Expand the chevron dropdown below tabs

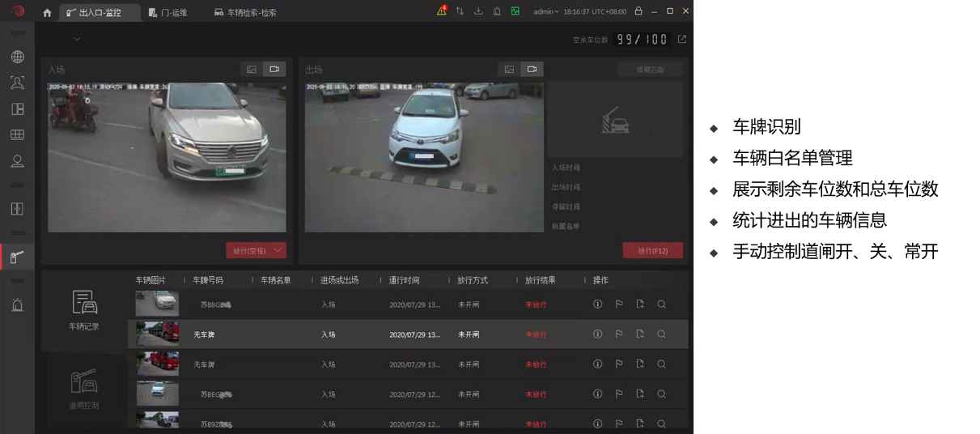coord(77,39)
